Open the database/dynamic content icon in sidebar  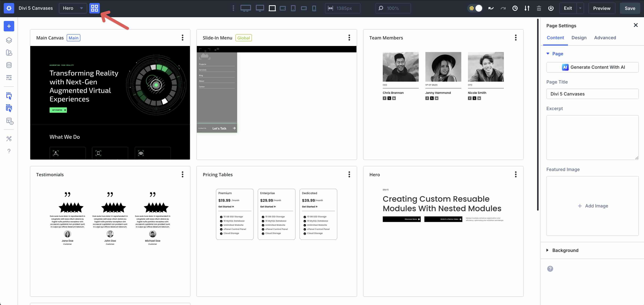9,65
